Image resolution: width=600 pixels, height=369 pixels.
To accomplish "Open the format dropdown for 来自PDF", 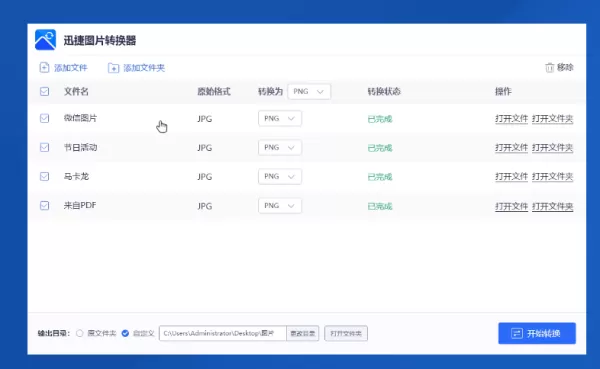I will pos(280,206).
